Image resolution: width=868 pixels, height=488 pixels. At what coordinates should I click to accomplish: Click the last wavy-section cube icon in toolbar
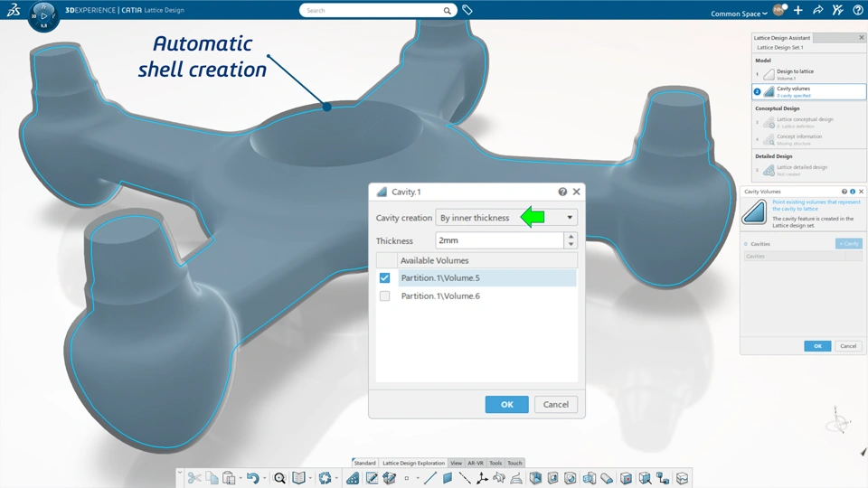682,477
